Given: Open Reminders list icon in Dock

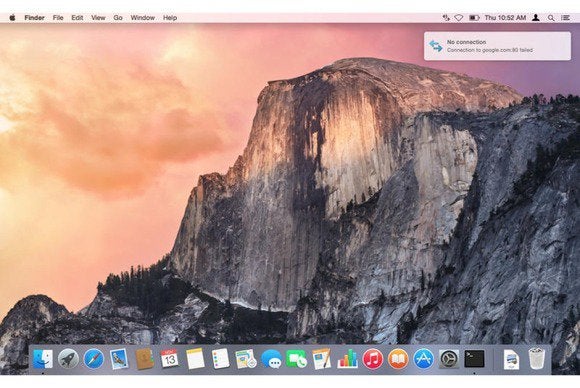Looking at the screenshot, I should click(x=220, y=359).
